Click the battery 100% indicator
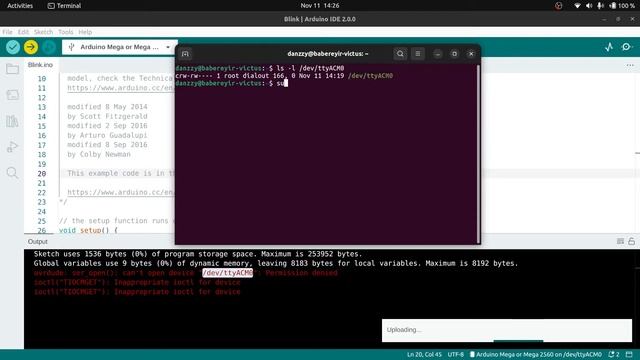 click(x=622, y=6)
